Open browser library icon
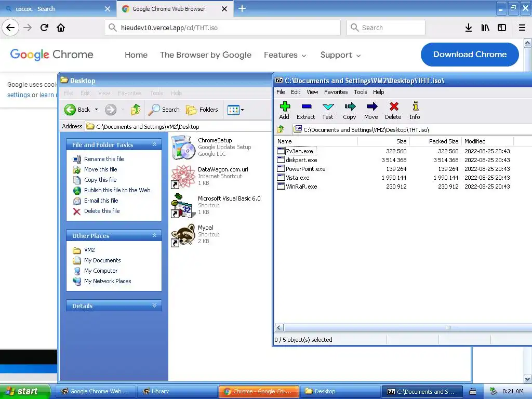Viewport: 532px width, 399px height. tap(485, 28)
